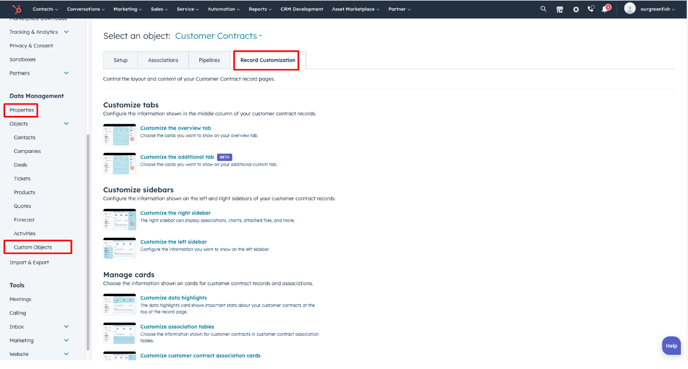Select Activities under Objects
This screenshot has width=688, height=369.
click(25, 233)
